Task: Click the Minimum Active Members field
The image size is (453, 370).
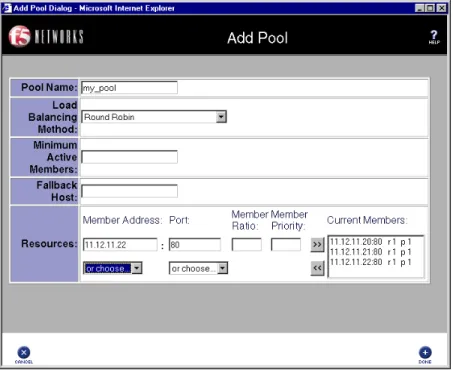Action: tap(129, 157)
